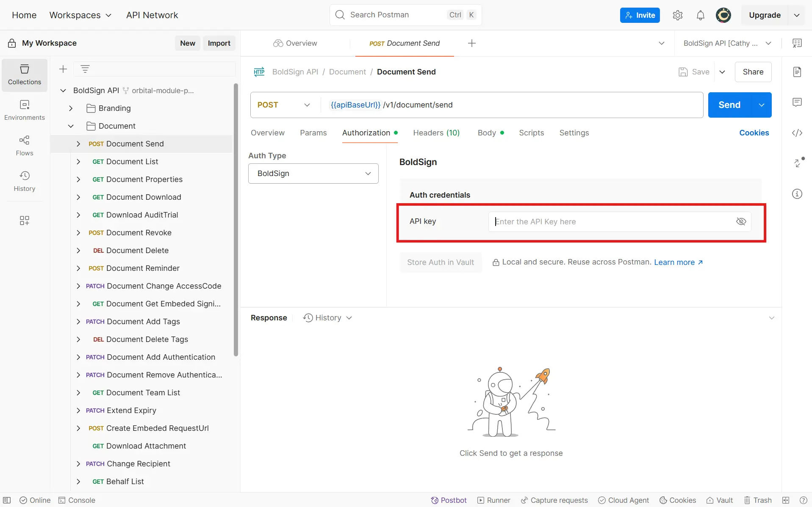Image resolution: width=812 pixels, height=507 pixels.
Task: Click the Invite button
Action: pos(640,15)
